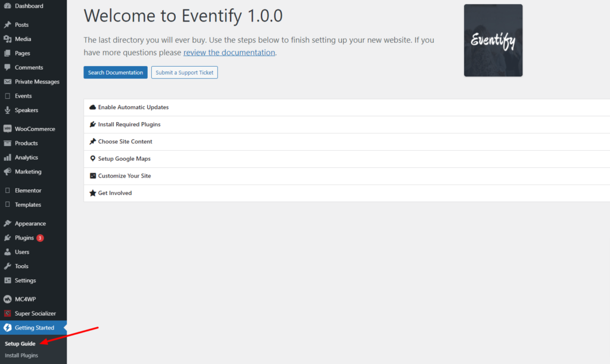610x364 pixels.
Task: Click the map pin icon for Google Maps
Action: pos(92,158)
